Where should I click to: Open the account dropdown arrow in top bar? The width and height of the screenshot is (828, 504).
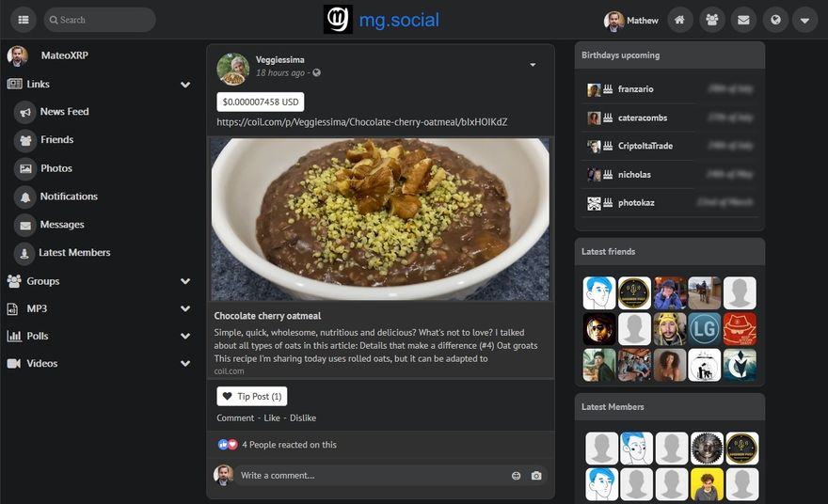pyautogui.click(x=804, y=20)
